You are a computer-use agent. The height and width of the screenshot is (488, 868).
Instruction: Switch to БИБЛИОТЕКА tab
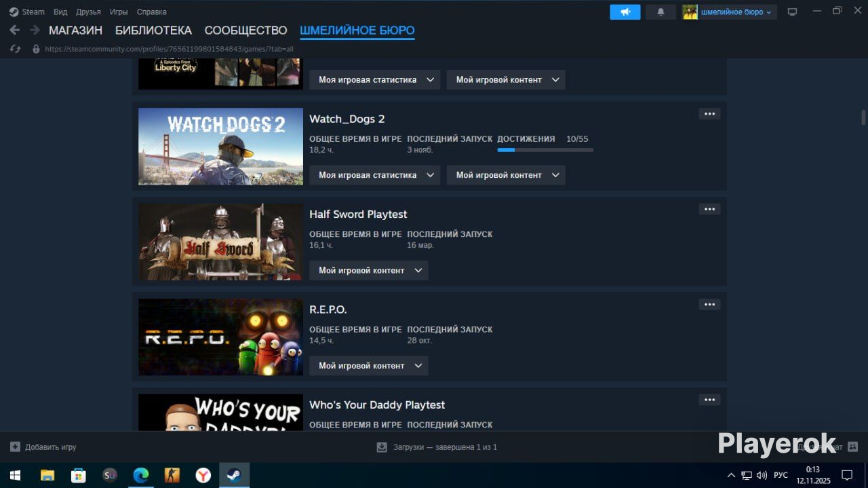[153, 30]
